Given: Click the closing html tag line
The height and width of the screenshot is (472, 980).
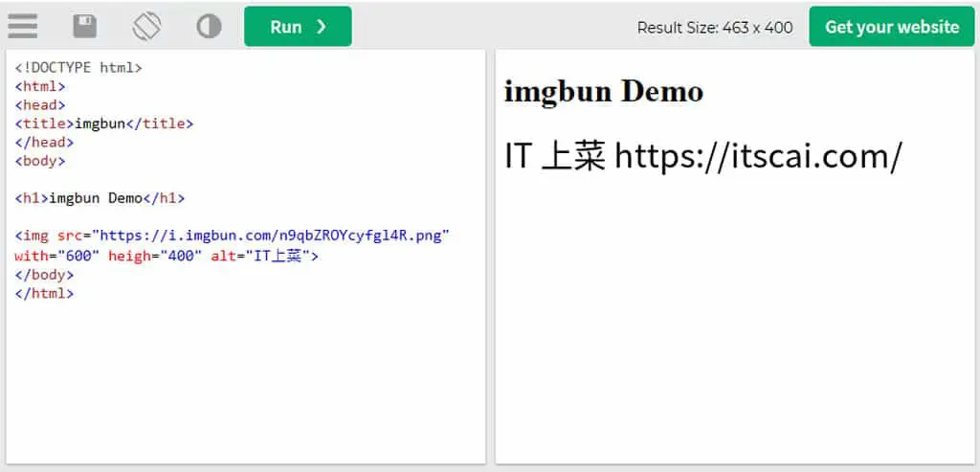Looking at the screenshot, I should tap(44, 293).
